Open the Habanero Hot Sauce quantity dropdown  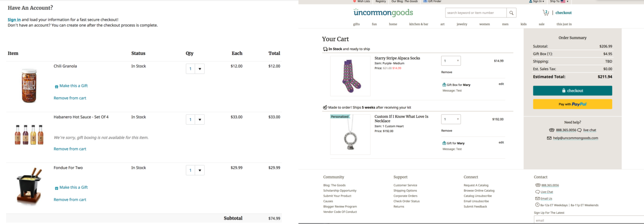pos(195,120)
